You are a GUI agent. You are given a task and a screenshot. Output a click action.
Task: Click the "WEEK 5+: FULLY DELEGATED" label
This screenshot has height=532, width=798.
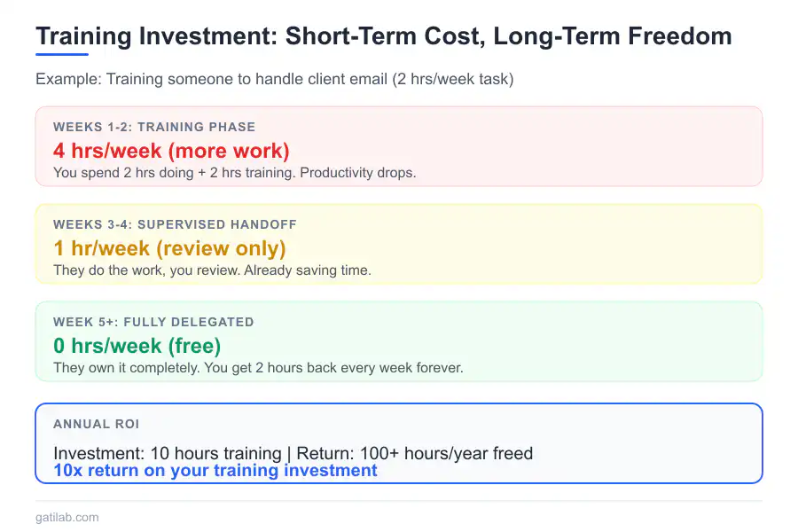pos(153,322)
